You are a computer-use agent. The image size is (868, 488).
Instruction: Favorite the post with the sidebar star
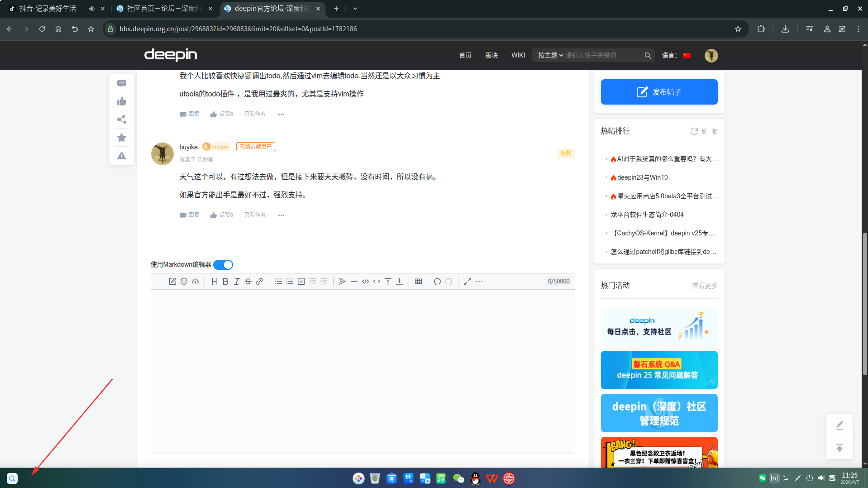122,138
